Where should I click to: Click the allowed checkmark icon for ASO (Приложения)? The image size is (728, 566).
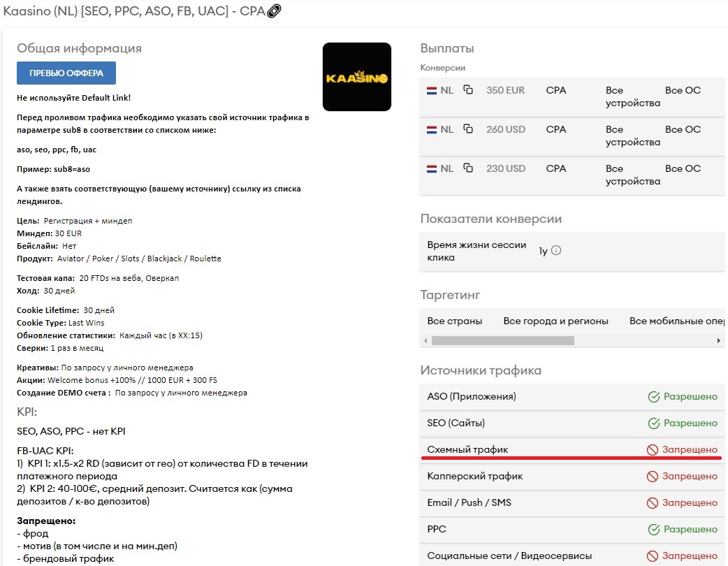click(x=654, y=396)
